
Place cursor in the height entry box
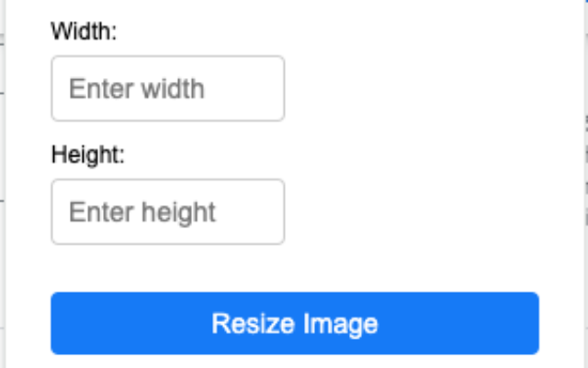pyautogui.click(x=167, y=212)
